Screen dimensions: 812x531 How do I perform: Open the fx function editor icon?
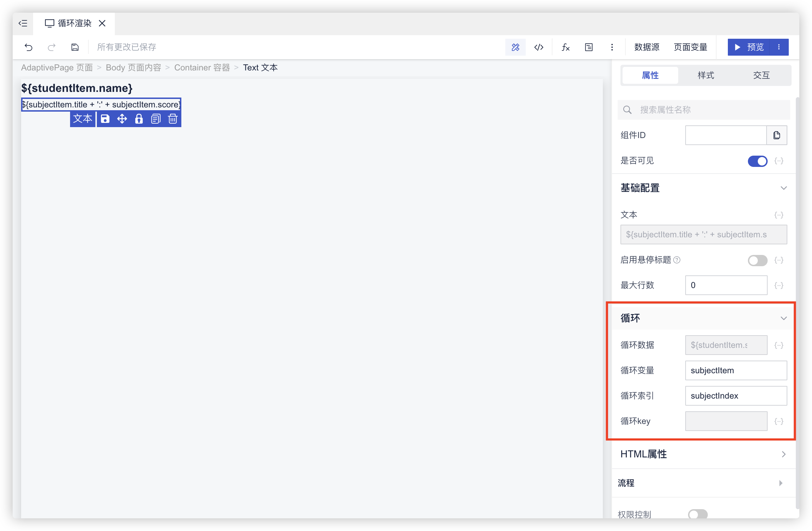566,47
